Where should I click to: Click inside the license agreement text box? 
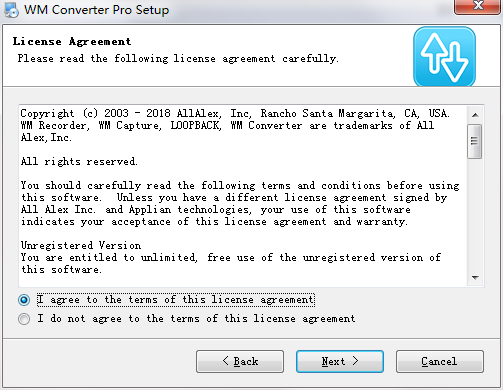point(243,196)
